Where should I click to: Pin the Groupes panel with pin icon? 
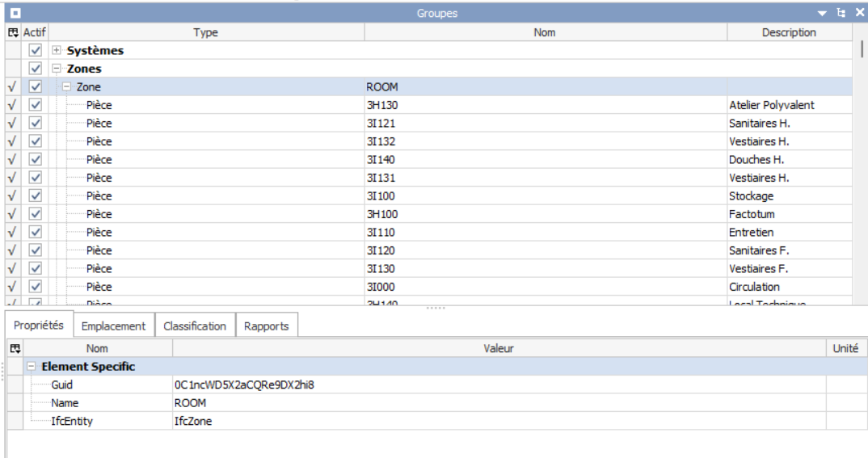(x=841, y=13)
